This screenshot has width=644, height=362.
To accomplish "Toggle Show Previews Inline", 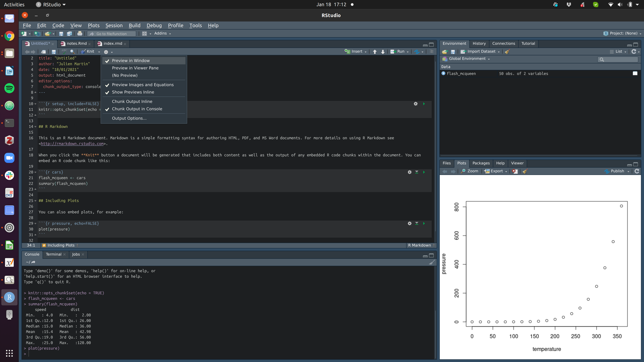I will point(133,92).
